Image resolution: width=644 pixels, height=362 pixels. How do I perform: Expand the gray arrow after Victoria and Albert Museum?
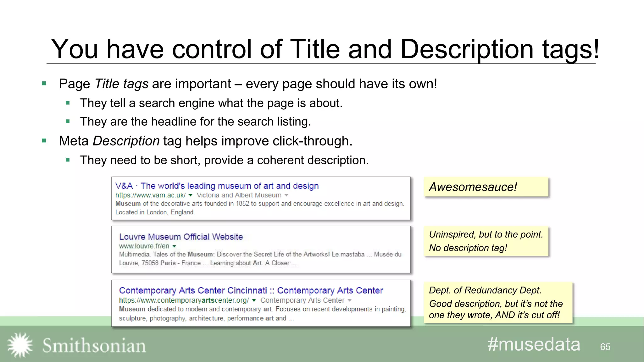click(x=286, y=195)
